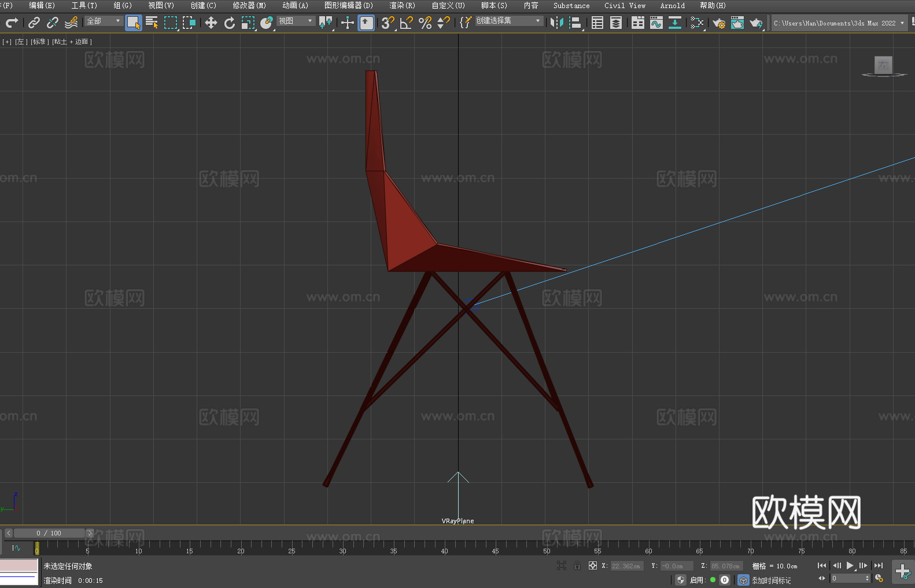The width and height of the screenshot is (915, 588).
Task: Open the selection filter 全部 dropdown
Action: coord(104,21)
